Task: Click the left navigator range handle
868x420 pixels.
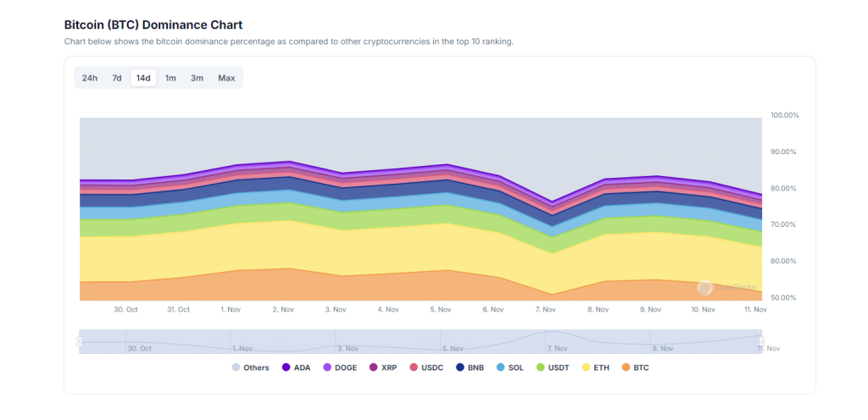Action: (x=79, y=341)
